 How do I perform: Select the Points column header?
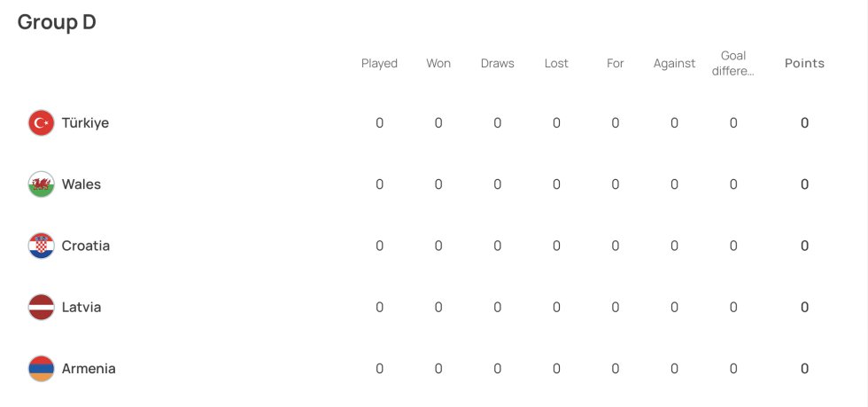(804, 63)
